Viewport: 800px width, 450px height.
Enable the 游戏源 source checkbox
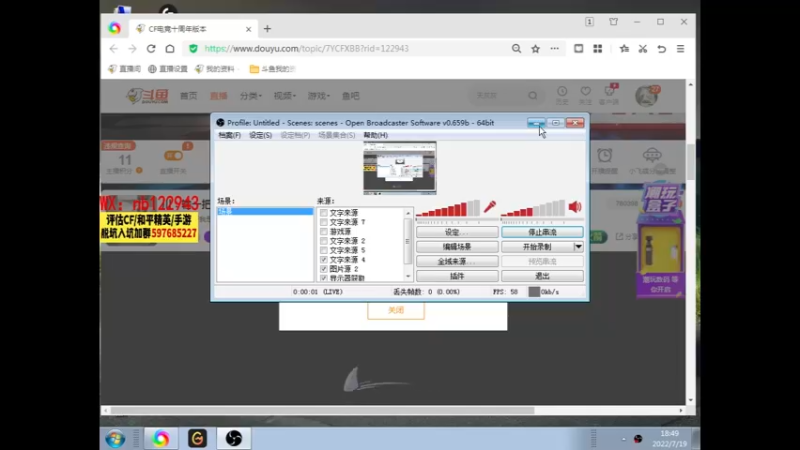coord(323,231)
